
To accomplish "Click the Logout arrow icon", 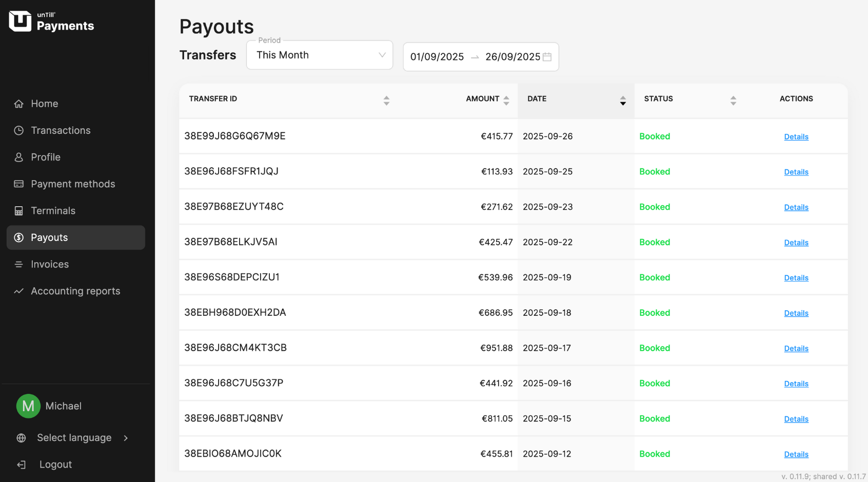I will point(22,465).
